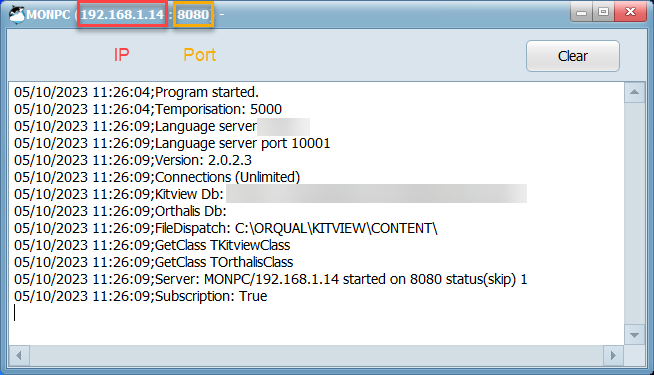Click the 'Program started.' log line
The image size is (654, 375).
tap(136, 92)
